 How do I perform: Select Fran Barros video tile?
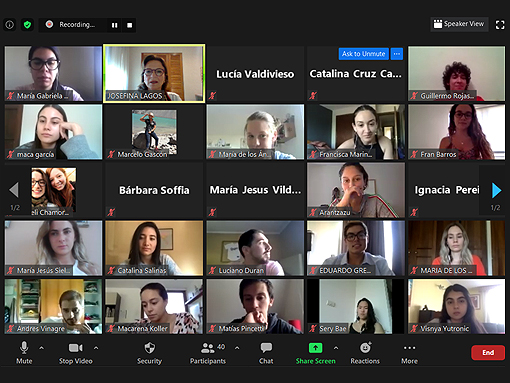click(456, 132)
